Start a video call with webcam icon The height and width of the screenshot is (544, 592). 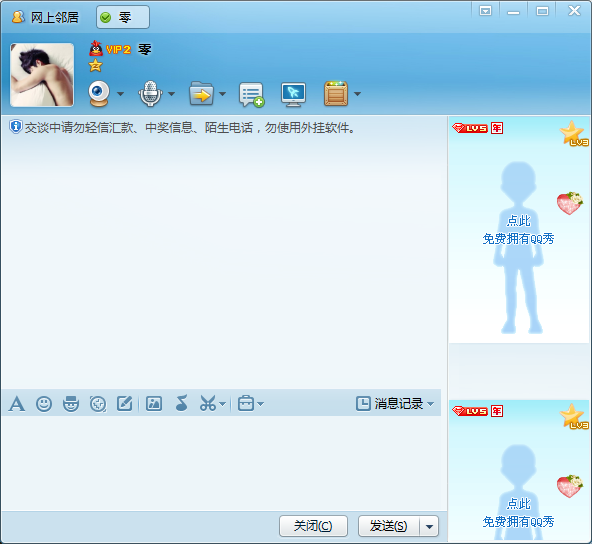[99, 93]
